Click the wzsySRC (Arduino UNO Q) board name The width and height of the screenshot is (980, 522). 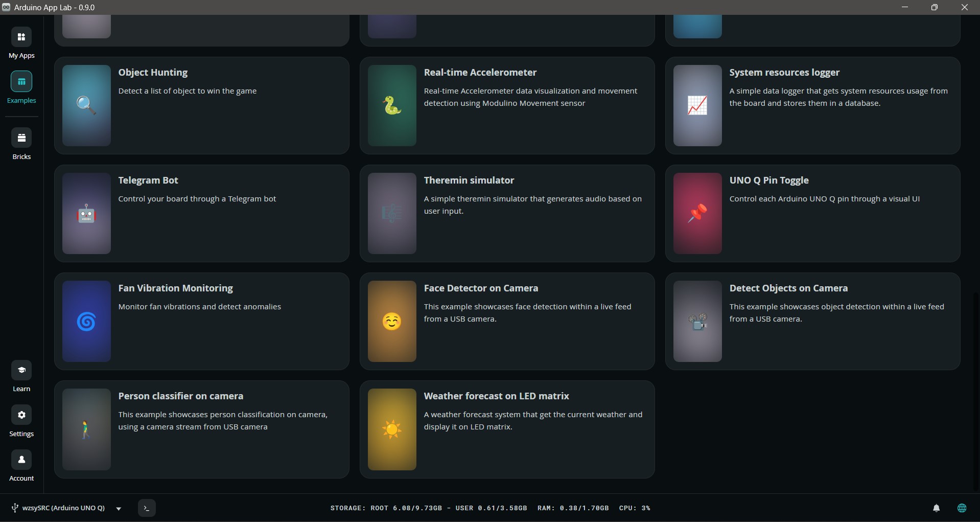coord(63,508)
